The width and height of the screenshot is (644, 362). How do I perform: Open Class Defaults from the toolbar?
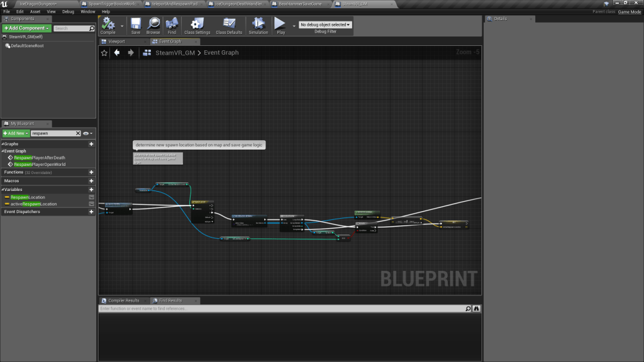click(229, 24)
